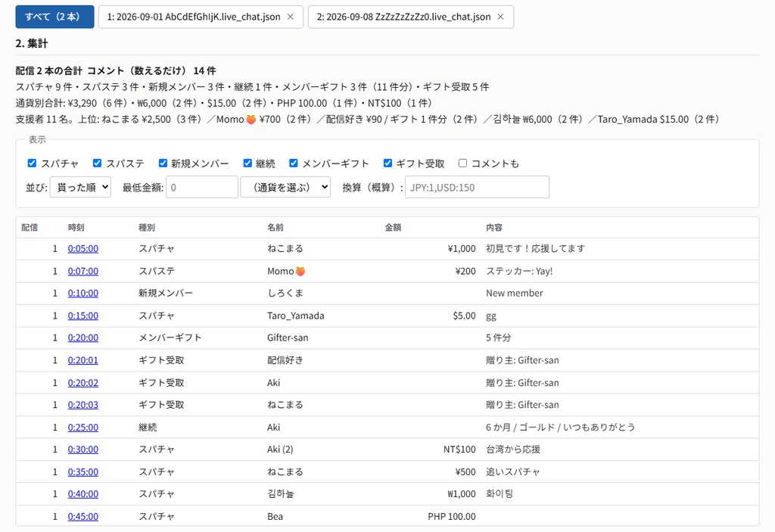
Task: Open the 並び sort order dropdown
Action: [x=80, y=188]
